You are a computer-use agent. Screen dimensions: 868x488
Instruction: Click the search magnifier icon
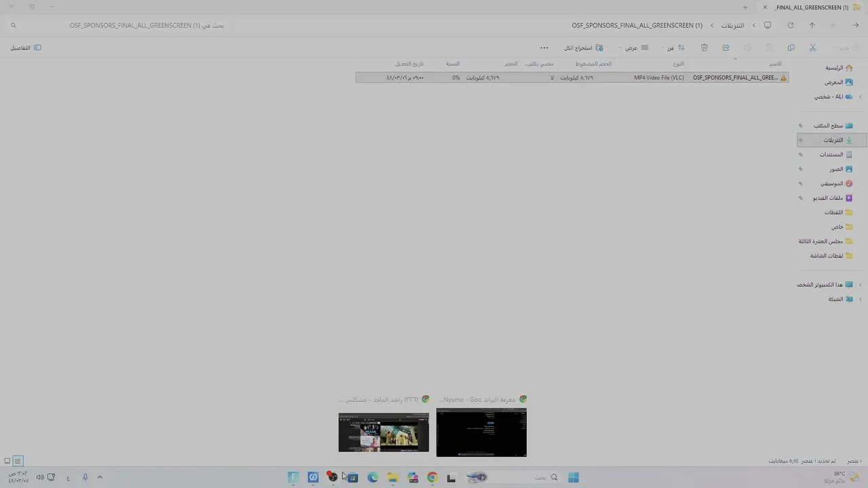tap(13, 25)
